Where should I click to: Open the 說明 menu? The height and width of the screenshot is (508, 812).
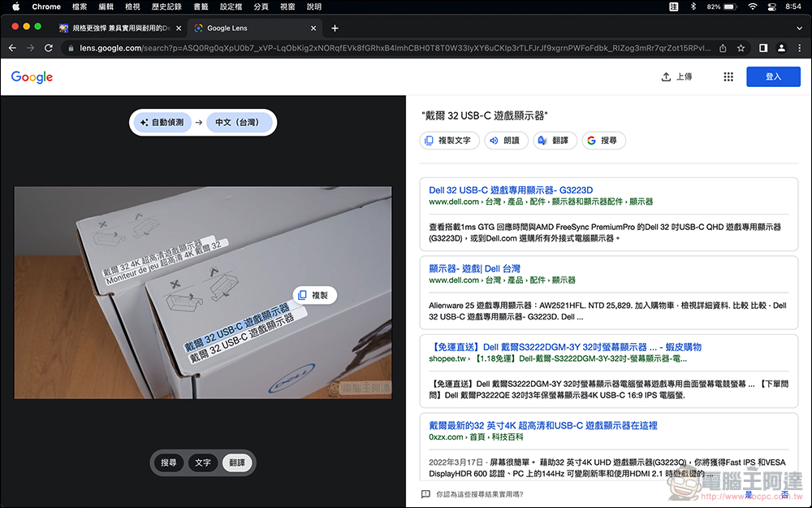coord(313,7)
